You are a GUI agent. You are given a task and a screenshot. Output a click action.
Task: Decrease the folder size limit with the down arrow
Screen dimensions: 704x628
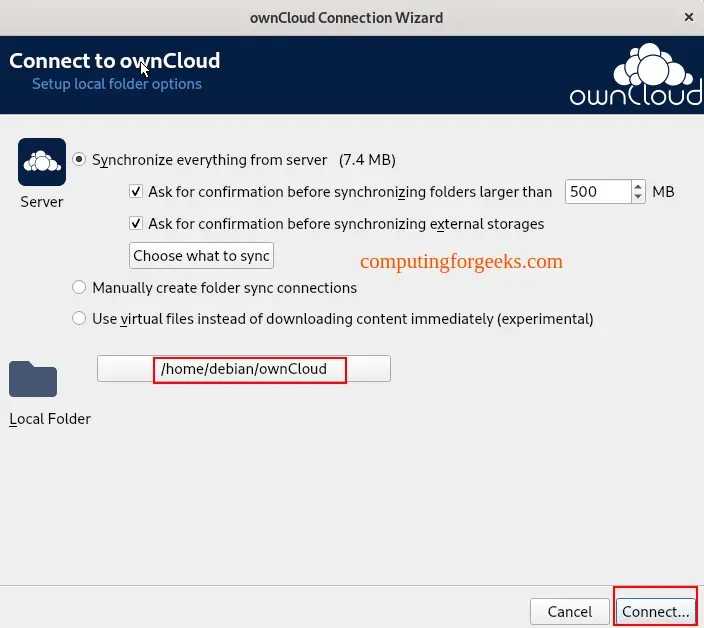638,198
